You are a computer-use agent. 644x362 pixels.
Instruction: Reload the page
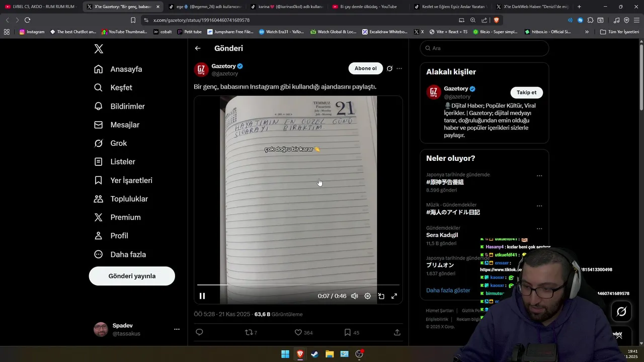pyautogui.click(x=27, y=20)
